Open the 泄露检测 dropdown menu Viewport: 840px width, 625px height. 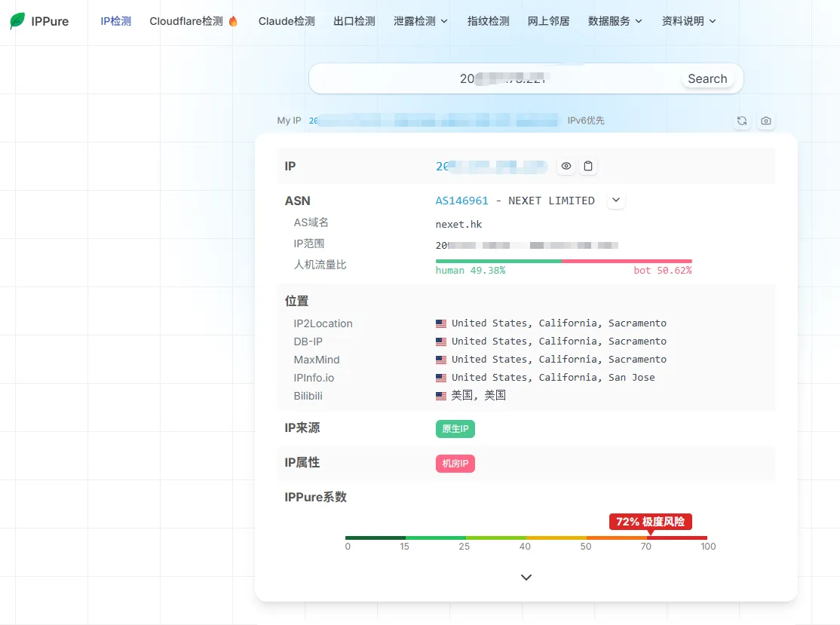421,21
